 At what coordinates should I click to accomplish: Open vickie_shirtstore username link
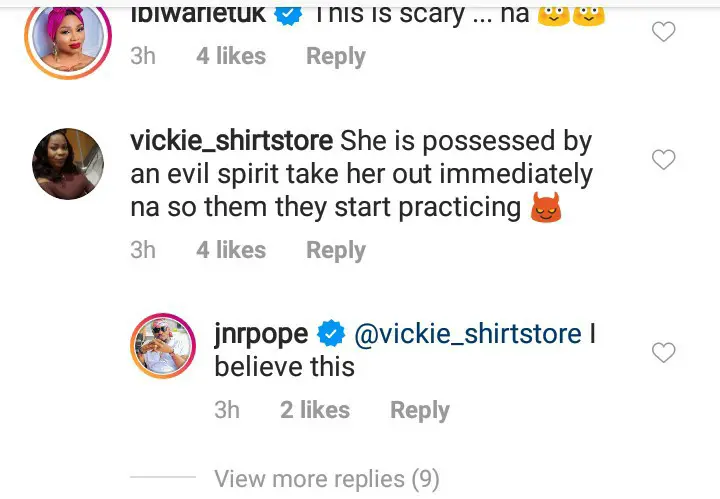pyautogui.click(x=232, y=140)
